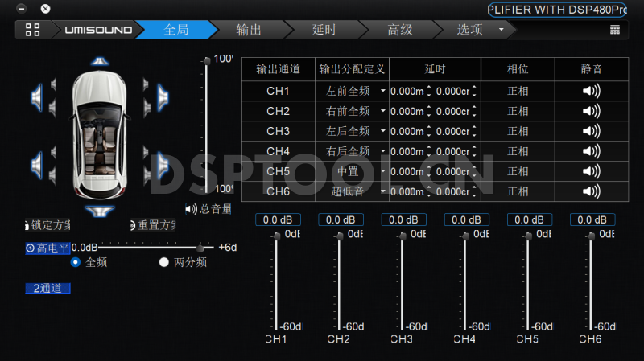Switch to the 延时 tab
The height and width of the screenshot is (361, 644).
point(324,30)
